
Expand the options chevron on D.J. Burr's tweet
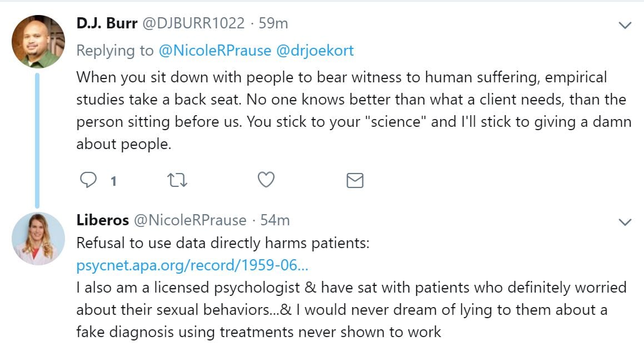tap(625, 25)
